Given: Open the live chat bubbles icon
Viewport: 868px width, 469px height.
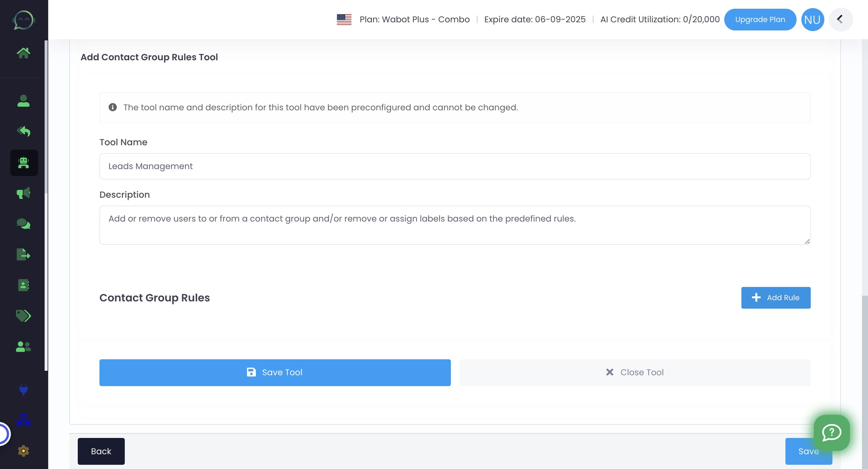Looking at the screenshot, I should coord(24,224).
